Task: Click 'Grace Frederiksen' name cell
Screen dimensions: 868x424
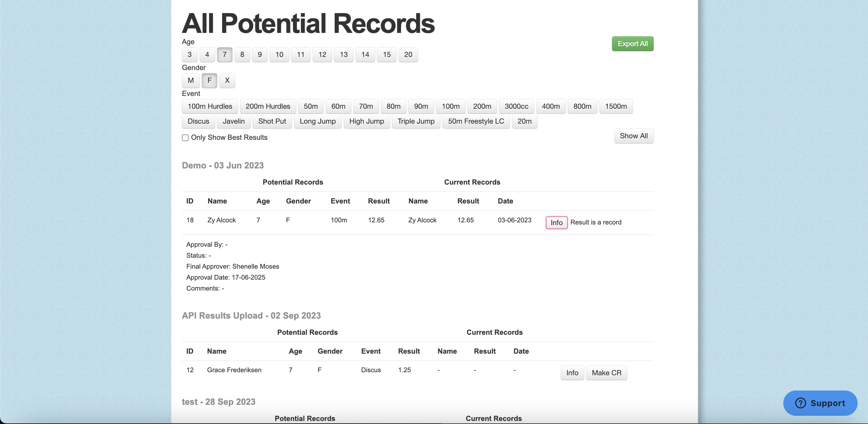Action: [234, 370]
